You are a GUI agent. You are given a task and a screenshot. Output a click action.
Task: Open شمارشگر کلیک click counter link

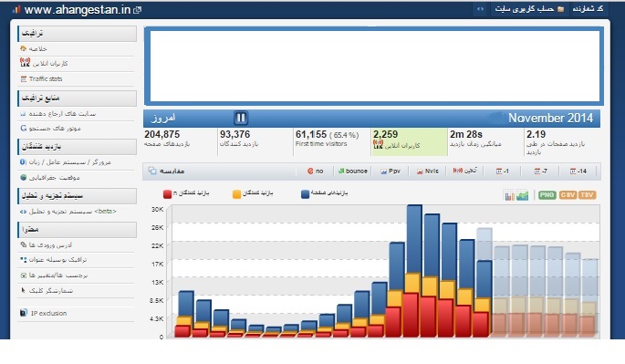47,290
